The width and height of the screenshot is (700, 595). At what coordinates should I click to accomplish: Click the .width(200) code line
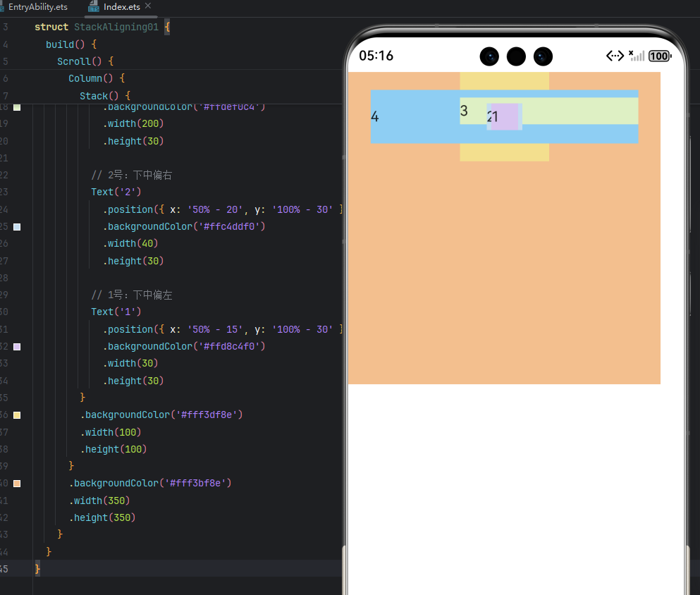coord(133,123)
